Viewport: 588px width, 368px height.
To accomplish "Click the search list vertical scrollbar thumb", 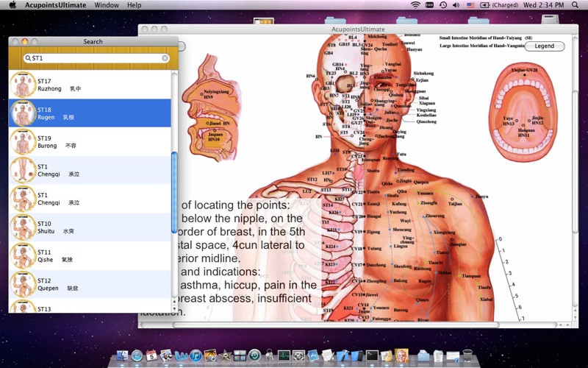I will [174, 192].
